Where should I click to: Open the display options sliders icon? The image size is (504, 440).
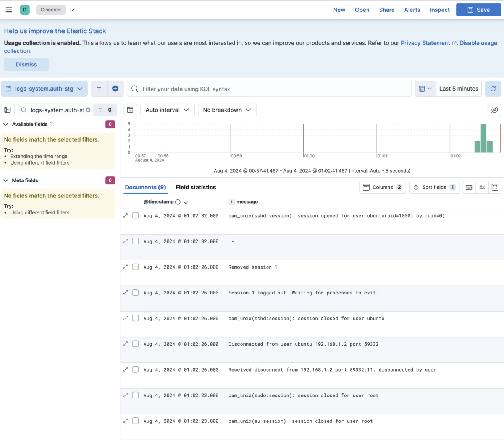coord(482,187)
